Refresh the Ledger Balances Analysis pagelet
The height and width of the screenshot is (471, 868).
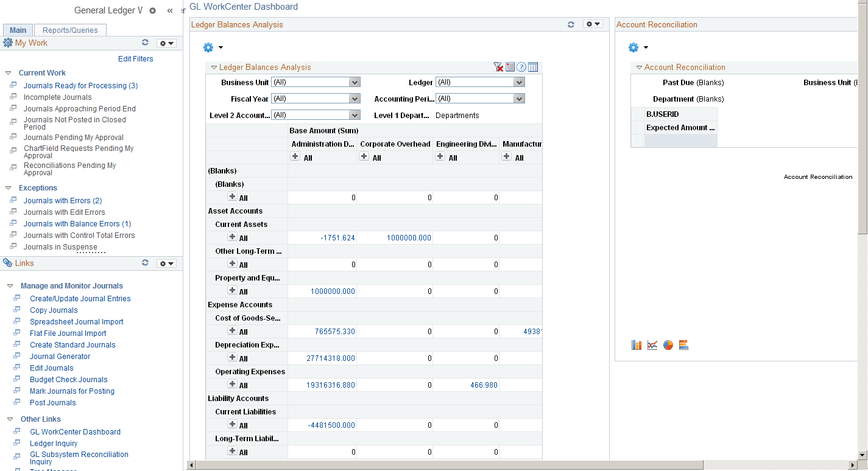point(571,24)
